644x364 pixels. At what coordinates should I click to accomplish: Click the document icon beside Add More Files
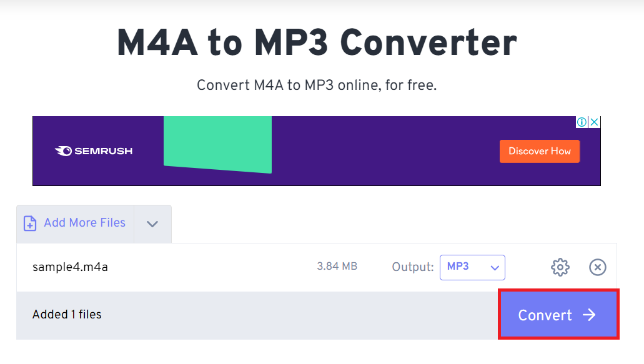click(29, 223)
